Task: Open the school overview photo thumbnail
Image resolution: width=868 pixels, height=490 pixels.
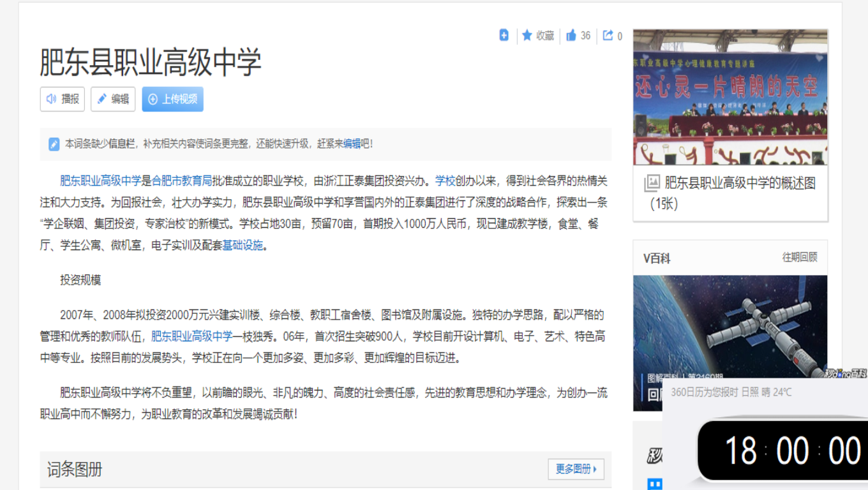Action: (730, 97)
